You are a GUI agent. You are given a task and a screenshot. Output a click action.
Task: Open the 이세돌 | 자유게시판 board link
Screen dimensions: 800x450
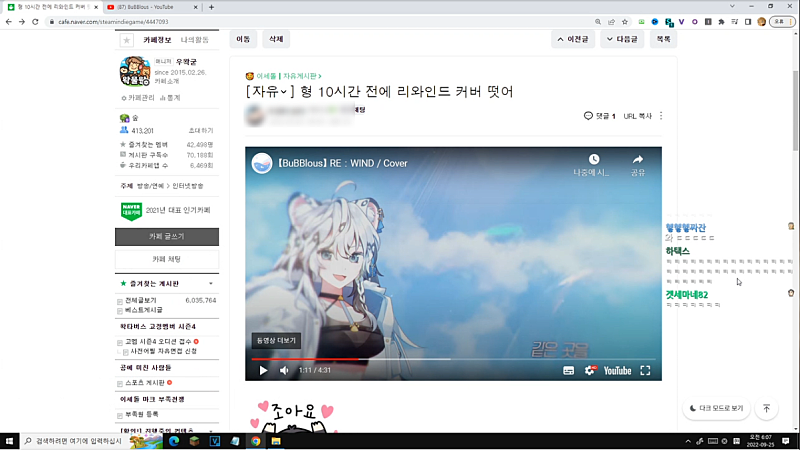coord(288,76)
